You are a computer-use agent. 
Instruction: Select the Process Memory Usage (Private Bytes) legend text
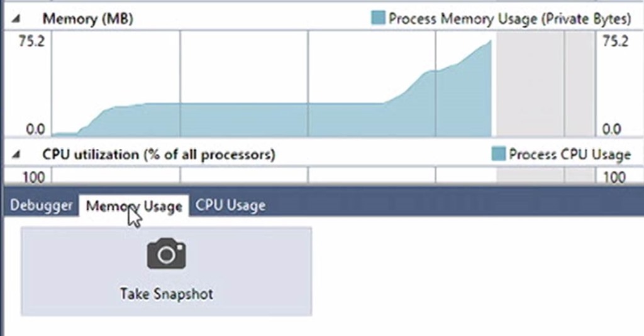click(509, 19)
